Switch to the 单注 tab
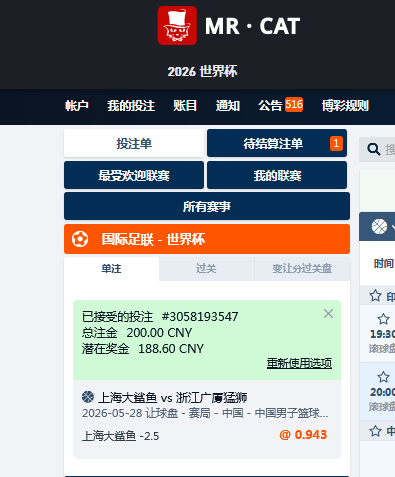Viewport: 395px width, 477px height. click(111, 269)
